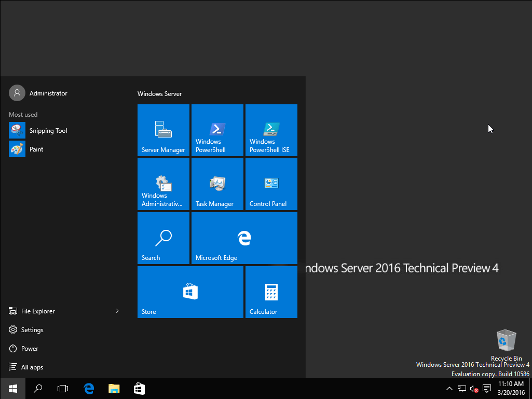
Task: Click the Power option
Action: pos(30,349)
